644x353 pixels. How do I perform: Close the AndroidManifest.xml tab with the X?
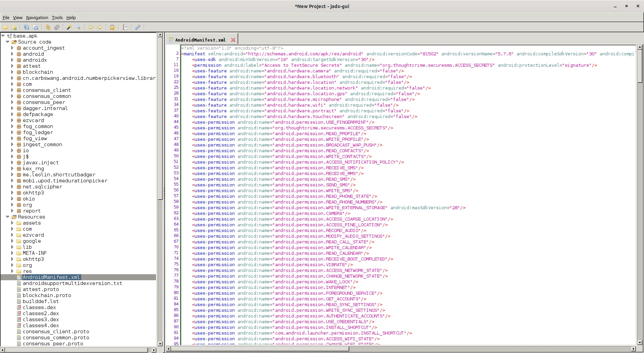pyautogui.click(x=233, y=40)
